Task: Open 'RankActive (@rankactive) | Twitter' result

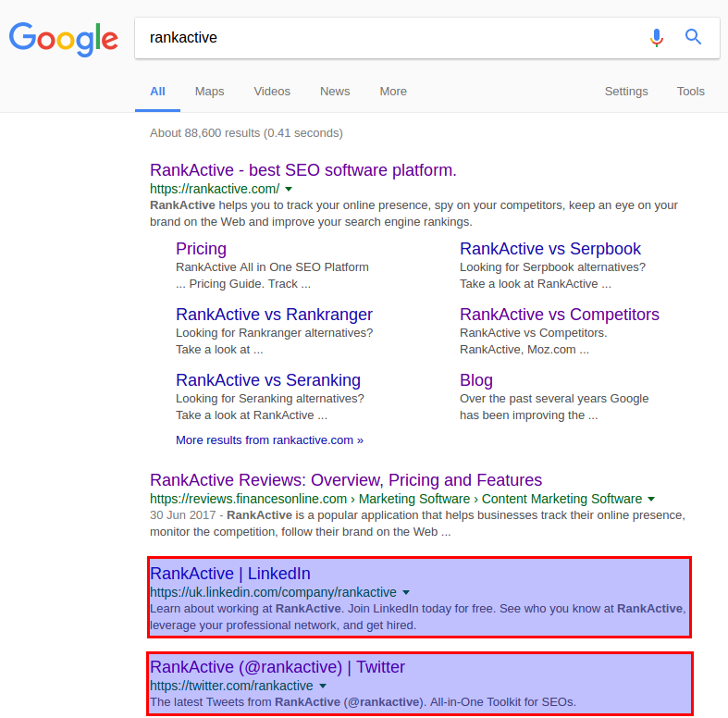Action: pyautogui.click(x=278, y=667)
